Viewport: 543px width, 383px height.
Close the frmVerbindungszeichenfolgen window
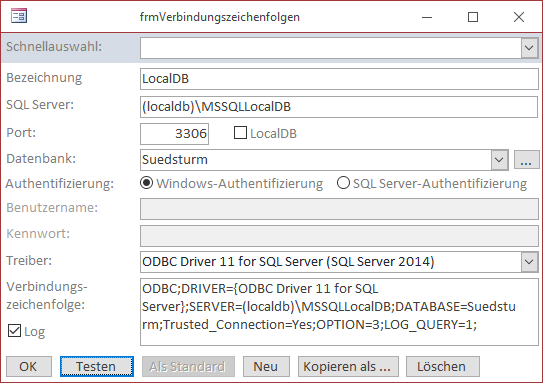pos(519,17)
